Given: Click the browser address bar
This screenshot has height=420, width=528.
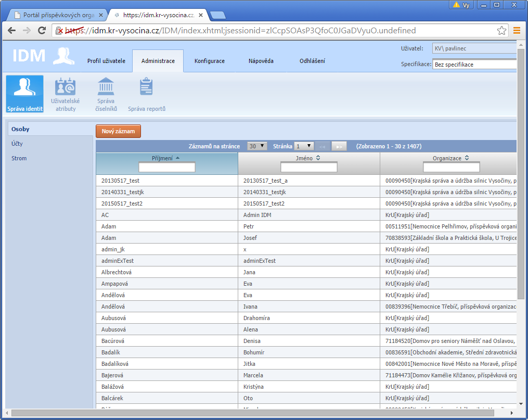Looking at the screenshot, I should pos(279,31).
